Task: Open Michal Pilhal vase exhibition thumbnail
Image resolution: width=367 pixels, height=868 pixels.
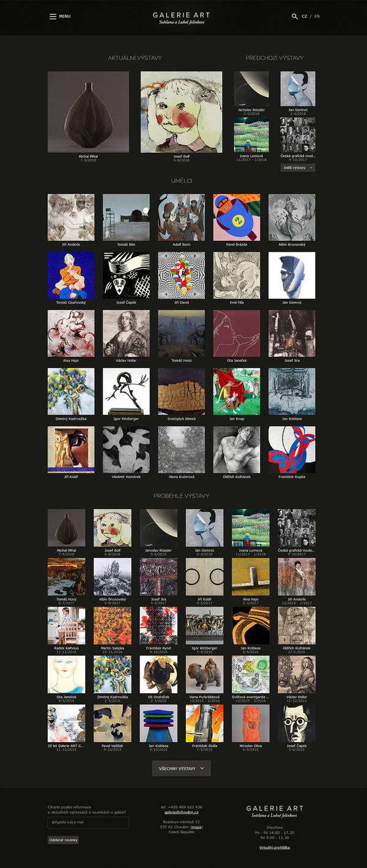Action: (88, 112)
